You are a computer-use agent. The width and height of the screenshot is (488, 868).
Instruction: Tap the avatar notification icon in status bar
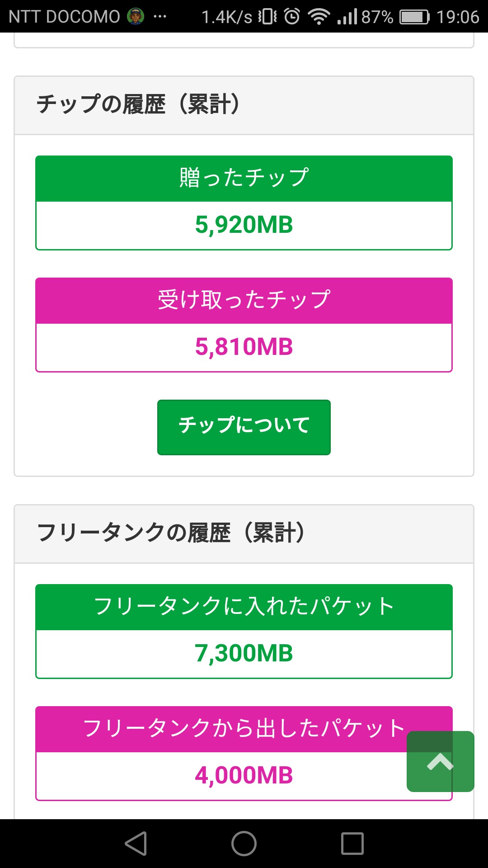coord(135,17)
